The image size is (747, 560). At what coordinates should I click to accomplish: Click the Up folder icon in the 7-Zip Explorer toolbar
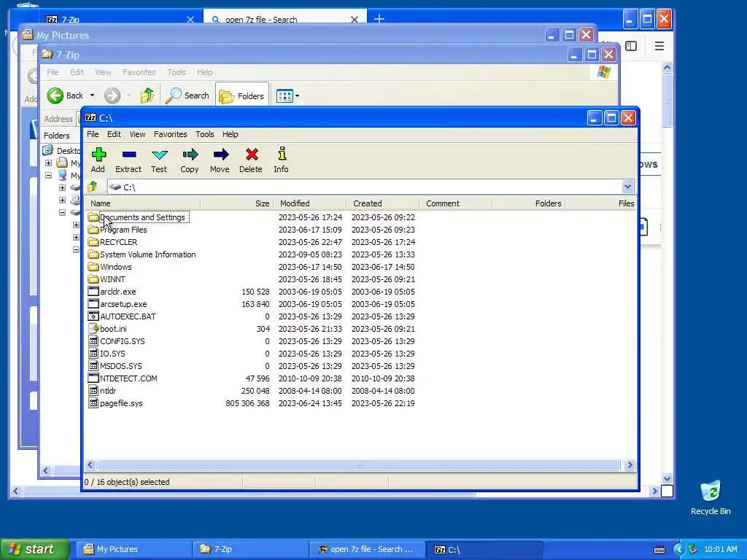tap(147, 96)
